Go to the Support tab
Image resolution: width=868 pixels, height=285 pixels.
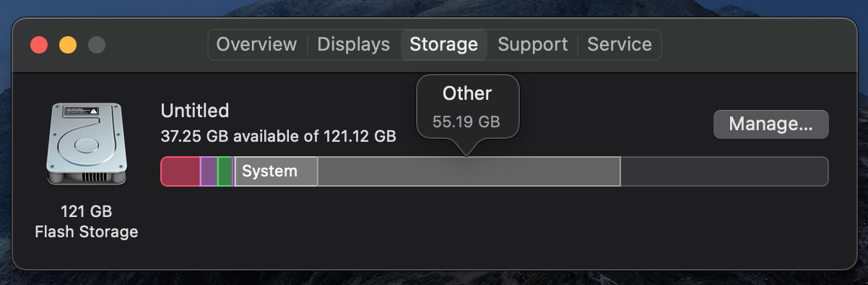(x=534, y=44)
